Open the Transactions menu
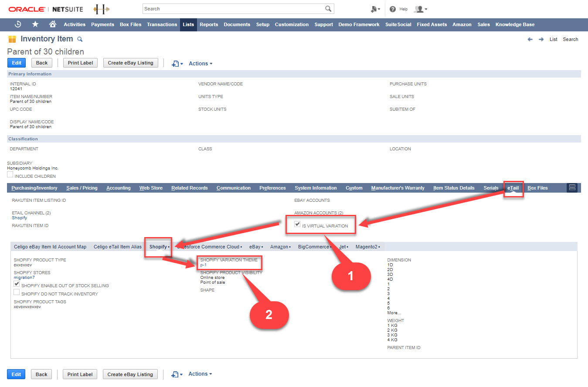588x387 pixels. (162, 24)
